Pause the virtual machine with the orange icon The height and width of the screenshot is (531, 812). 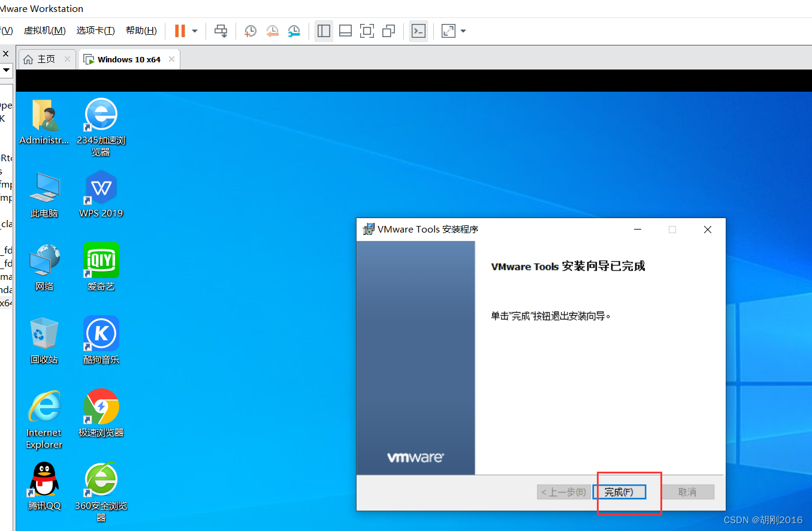tap(180, 31)
